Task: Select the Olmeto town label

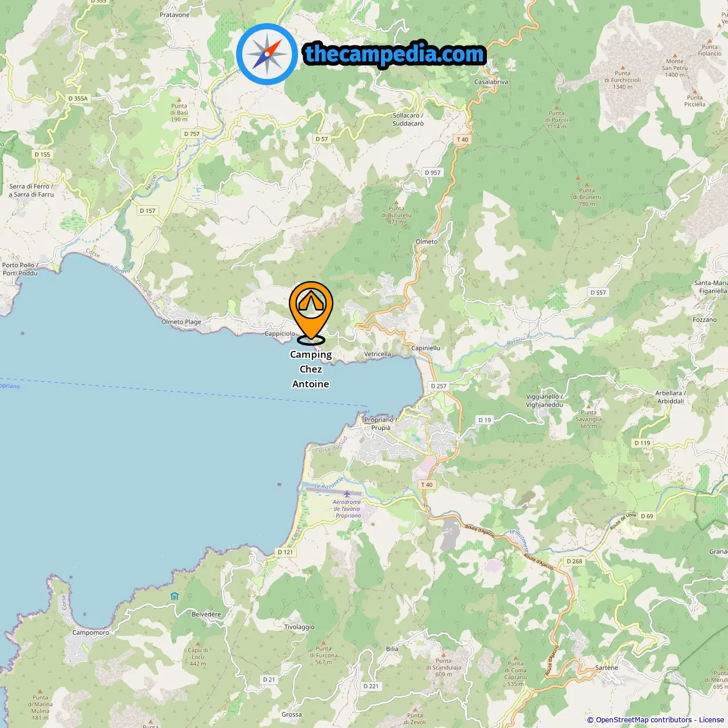Action: (x=427, y=242)
